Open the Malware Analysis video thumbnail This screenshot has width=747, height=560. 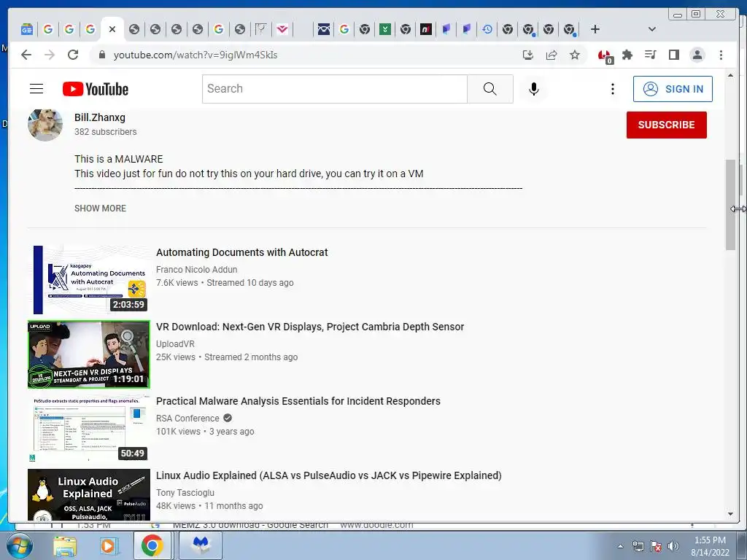[x=89, y=429]
